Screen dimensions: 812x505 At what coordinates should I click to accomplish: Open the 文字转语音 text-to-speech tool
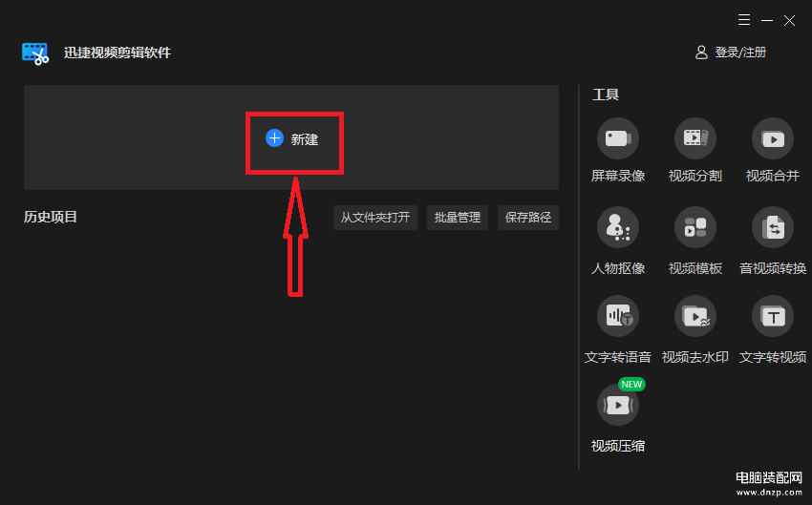coord(618,316)
